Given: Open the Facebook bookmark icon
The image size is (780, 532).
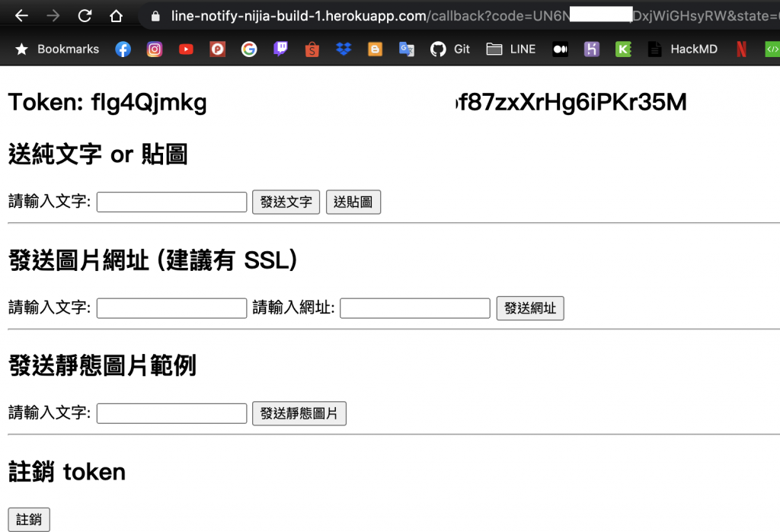Looking at the screenshot, I should [x=123, y=49].
